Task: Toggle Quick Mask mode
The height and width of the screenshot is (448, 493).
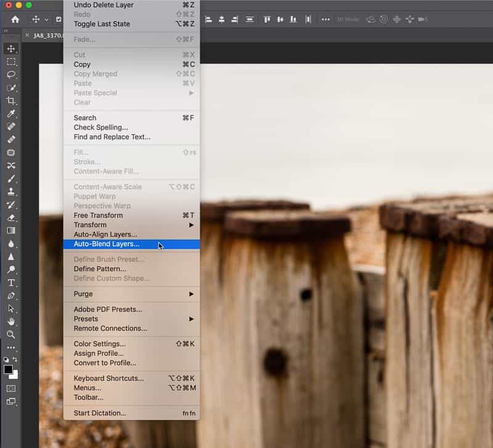Action: (x=11, y=389)
